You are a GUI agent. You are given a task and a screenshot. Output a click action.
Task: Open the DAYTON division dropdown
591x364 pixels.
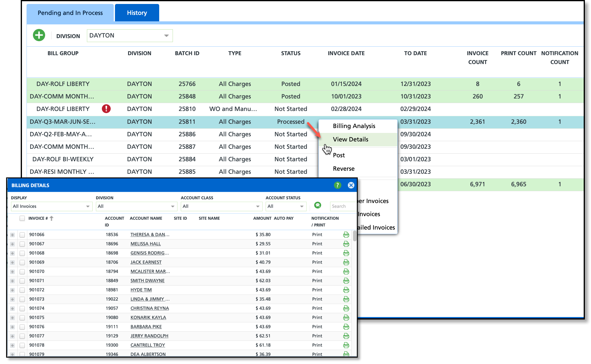[130, 36]
